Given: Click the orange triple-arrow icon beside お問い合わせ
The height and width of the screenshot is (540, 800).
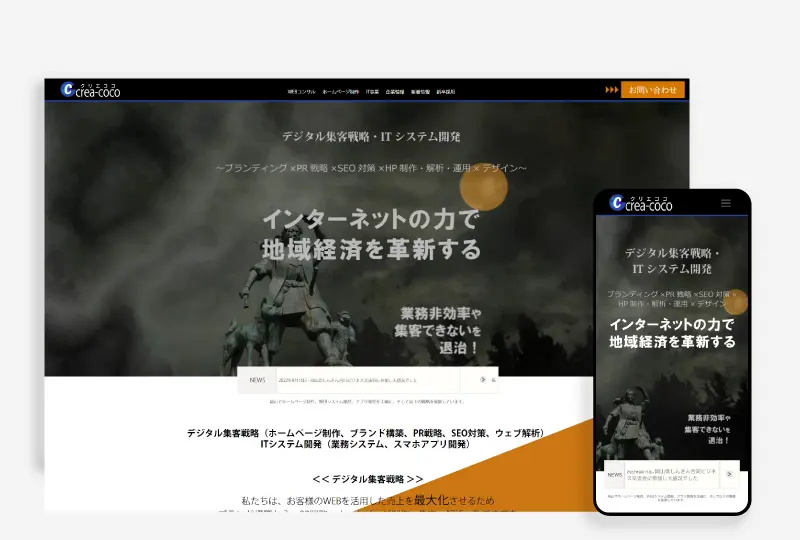Looking at the screenshot, I should tap(611, 90).
